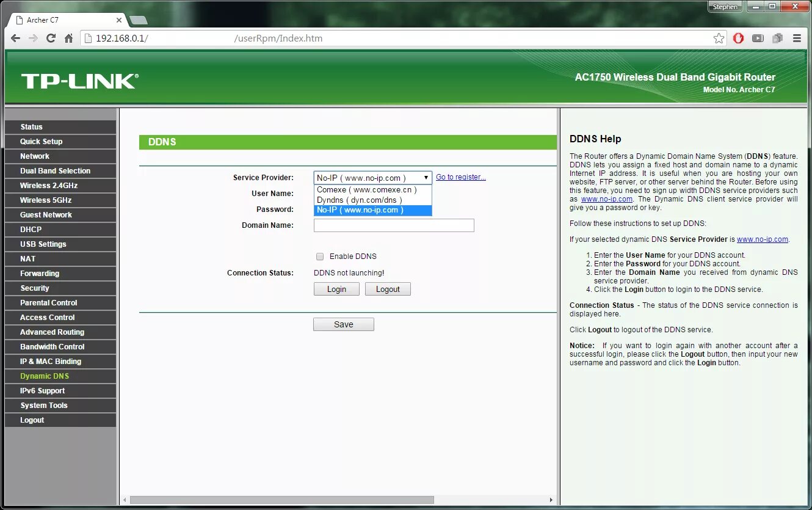
Task: Click the video extension icon in toolbar
Action: point(758,38)
